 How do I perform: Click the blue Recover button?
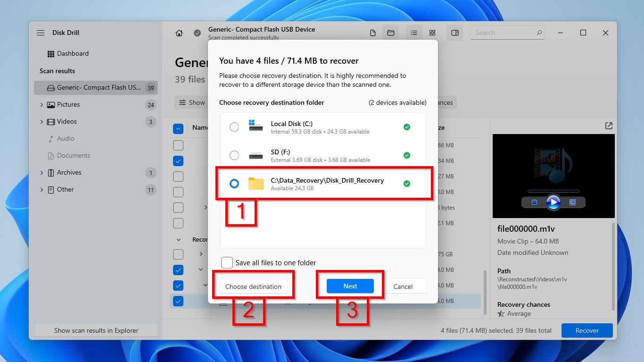(x=587, y=330)
